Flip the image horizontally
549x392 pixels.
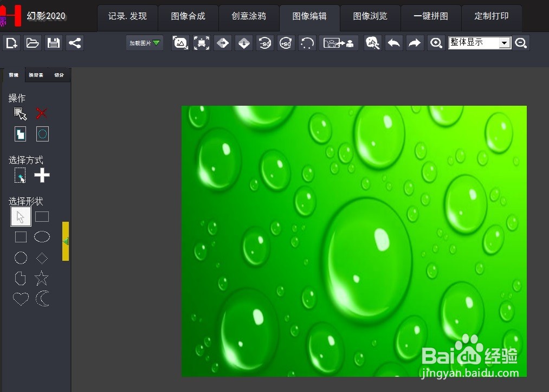click(223, 43)
